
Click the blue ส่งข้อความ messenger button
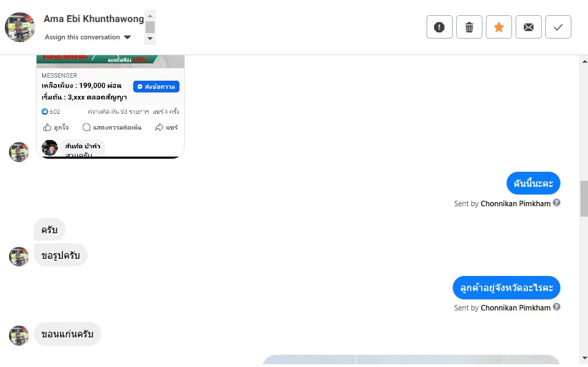click(x=156, y=87)
